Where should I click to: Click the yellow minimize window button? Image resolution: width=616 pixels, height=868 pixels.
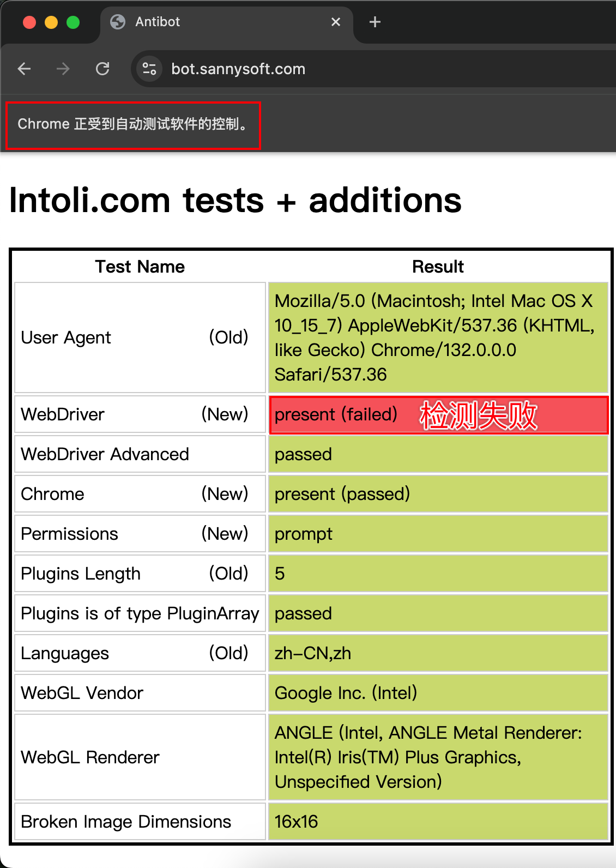click(51, 22)
